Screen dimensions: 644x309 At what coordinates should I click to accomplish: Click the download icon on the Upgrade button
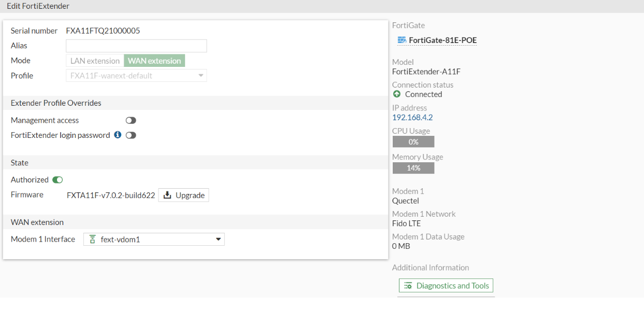click(167, 194)
